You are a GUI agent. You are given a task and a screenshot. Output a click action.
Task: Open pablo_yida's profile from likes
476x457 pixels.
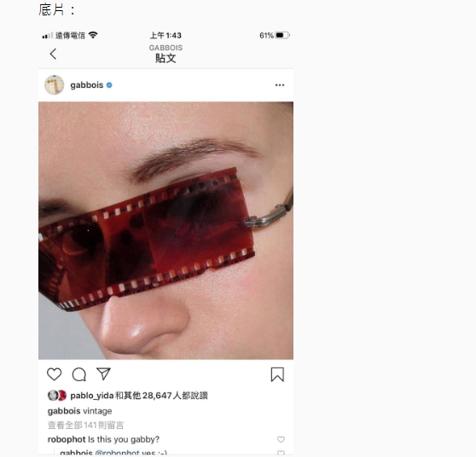91,396
